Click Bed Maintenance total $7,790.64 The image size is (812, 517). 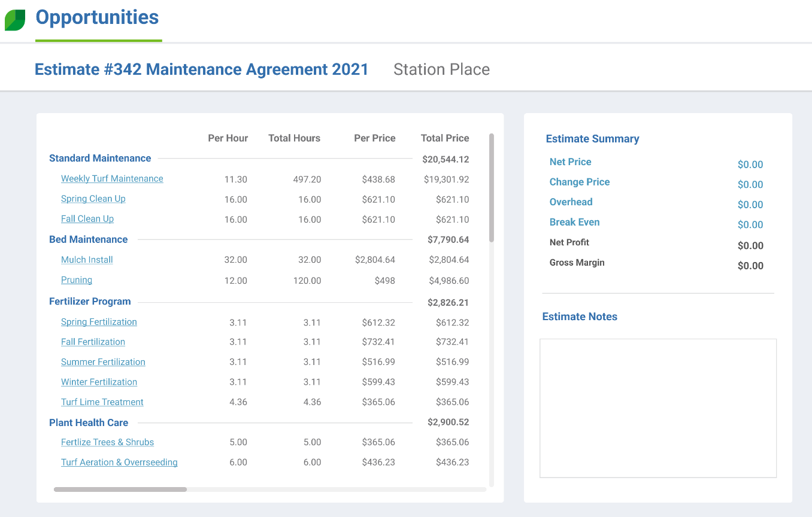[449, 240]
